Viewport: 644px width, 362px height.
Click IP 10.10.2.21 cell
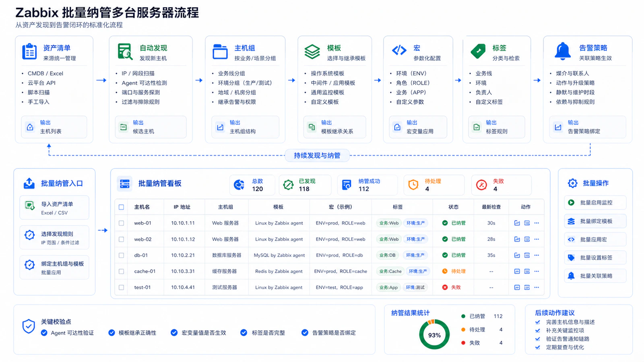[183, 255]
